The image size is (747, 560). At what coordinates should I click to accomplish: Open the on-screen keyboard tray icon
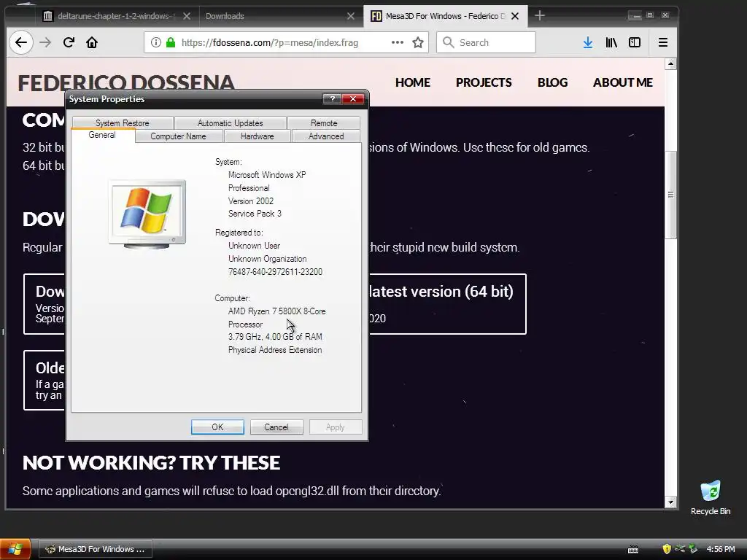[633, 549]
